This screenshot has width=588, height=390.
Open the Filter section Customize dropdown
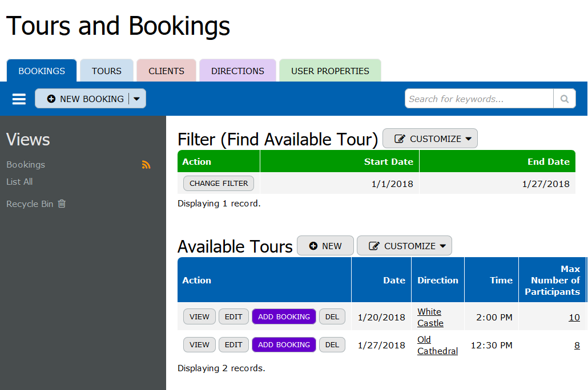(430, 139)
